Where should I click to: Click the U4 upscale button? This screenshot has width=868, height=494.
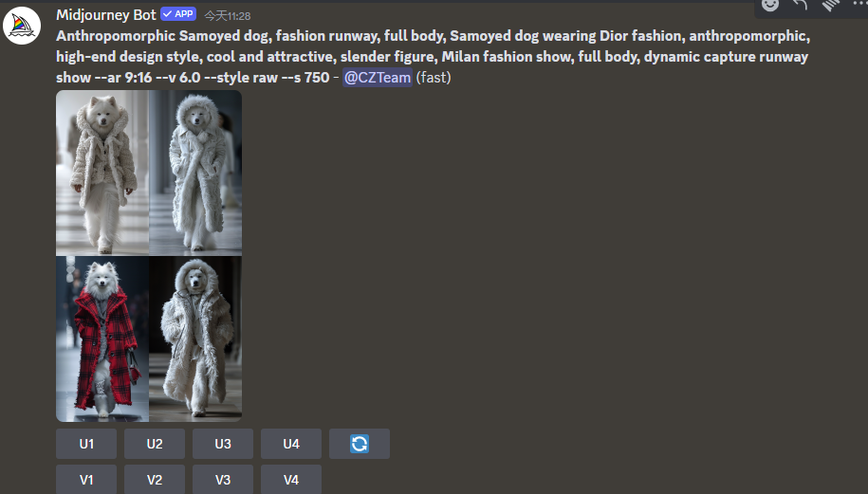point(291,444)
